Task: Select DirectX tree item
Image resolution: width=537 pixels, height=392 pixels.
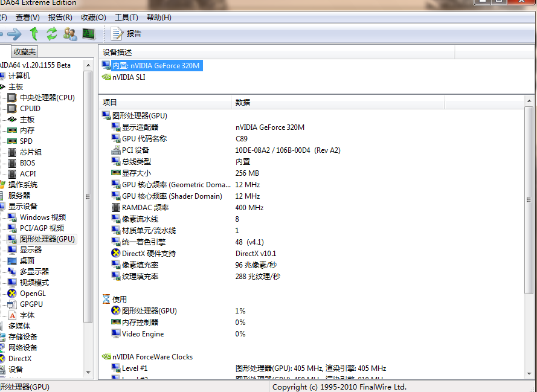Action: [20, 359]
